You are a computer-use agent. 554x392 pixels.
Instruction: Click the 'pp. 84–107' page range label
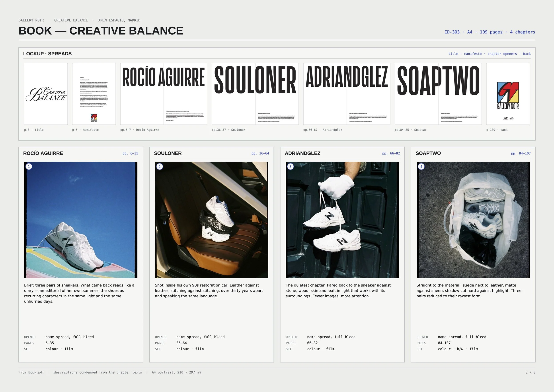click(x=521, y=153)
